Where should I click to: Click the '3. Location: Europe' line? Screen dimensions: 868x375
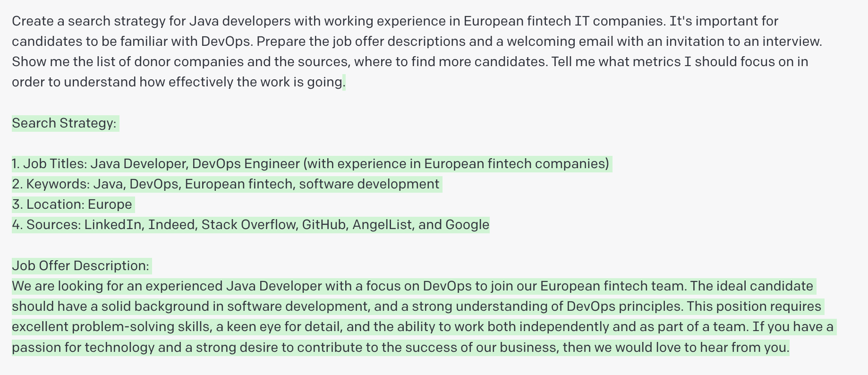72,205
